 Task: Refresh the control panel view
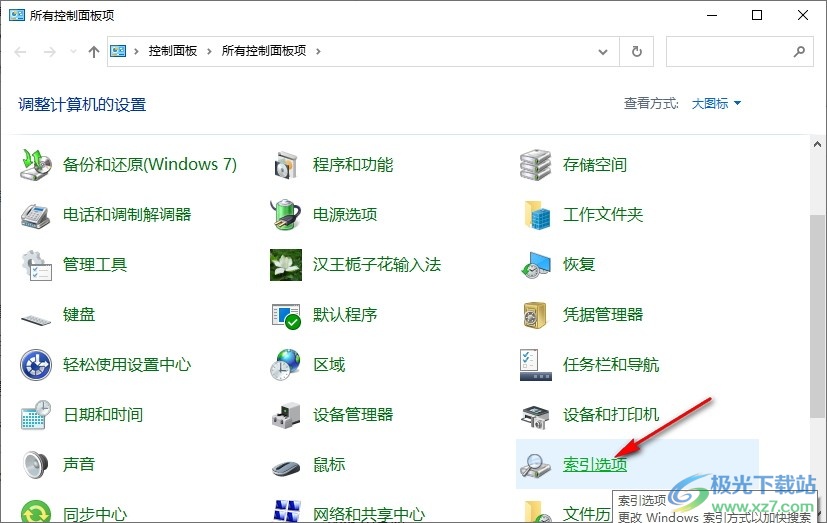tap(637, 52)
